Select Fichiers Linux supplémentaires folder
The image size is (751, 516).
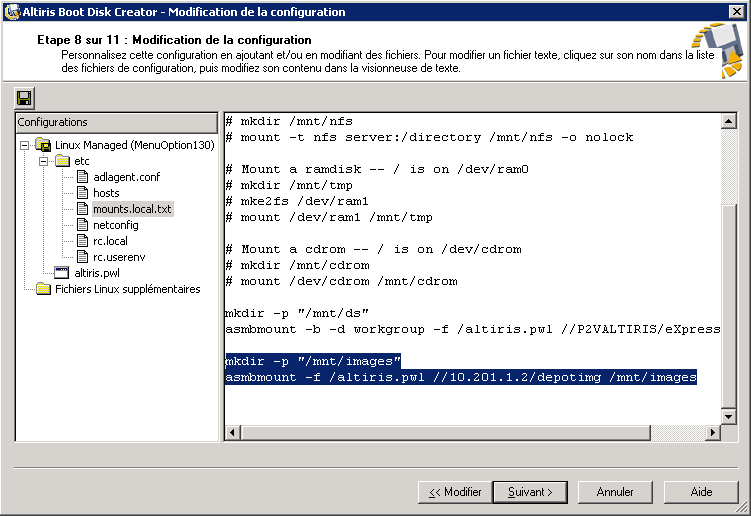[127, 289]
